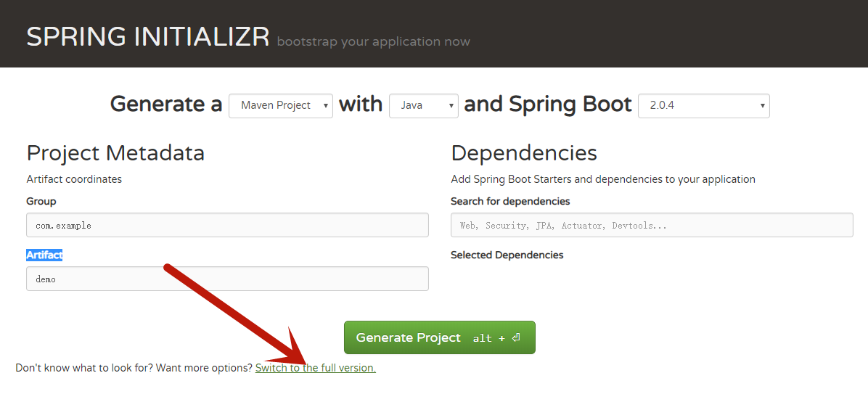The image size is (868, 410).
Task: Open the Java language dropdown
Action: pyautogui.click(x=424, y=106)
